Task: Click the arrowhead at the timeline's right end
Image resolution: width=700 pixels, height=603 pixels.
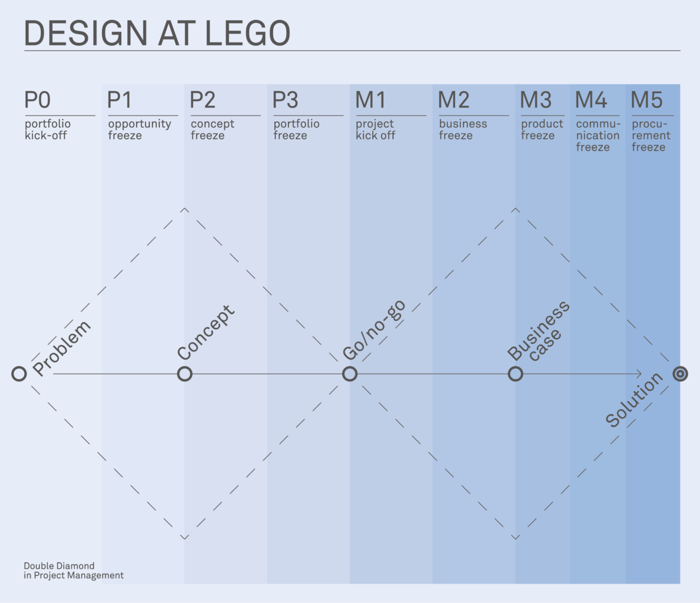Action: click(638, 374)
